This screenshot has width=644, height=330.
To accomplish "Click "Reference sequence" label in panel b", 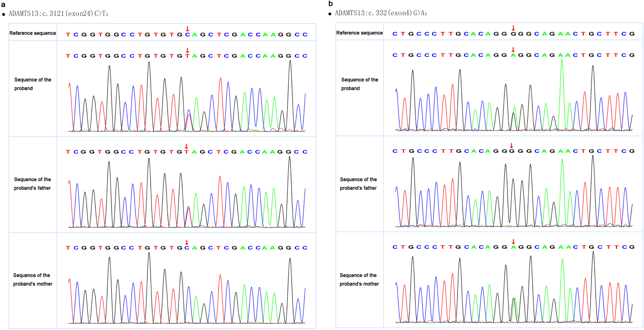I will pos(359,33).
